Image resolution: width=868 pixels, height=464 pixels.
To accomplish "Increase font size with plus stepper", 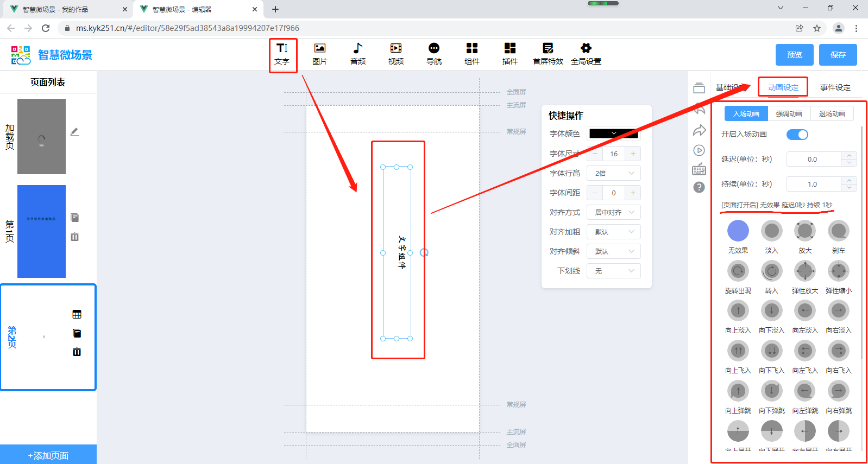I will (633, 154).
